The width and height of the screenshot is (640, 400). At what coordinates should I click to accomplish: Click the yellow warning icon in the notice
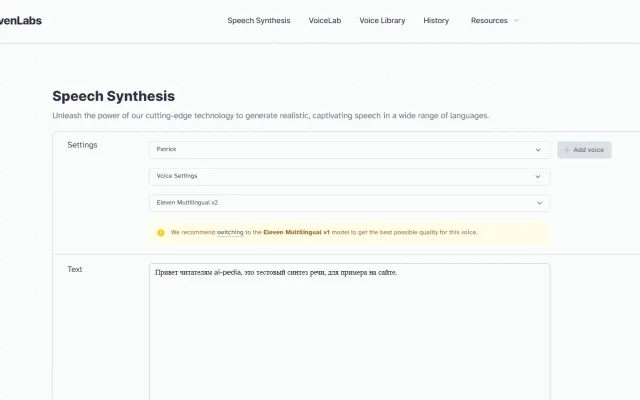point(161,233)
